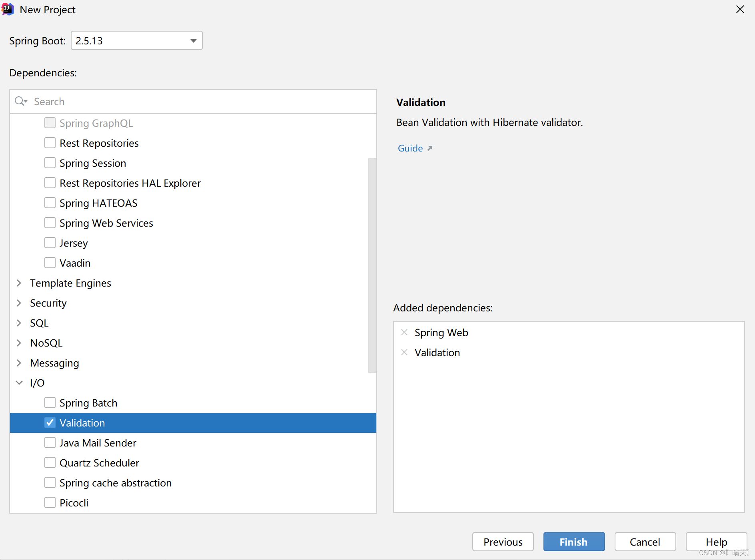Select the NoSQL tree row
755x560 pixels.
tap(193, 343)
